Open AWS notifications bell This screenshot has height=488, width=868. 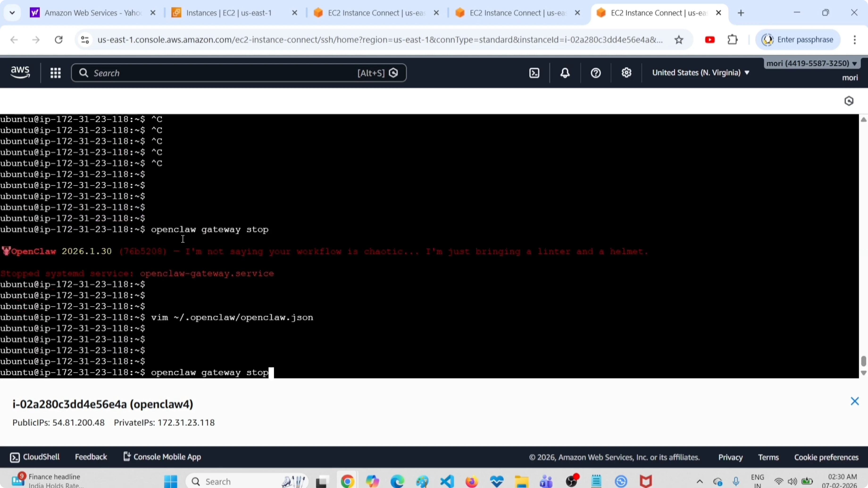point(565,73)
